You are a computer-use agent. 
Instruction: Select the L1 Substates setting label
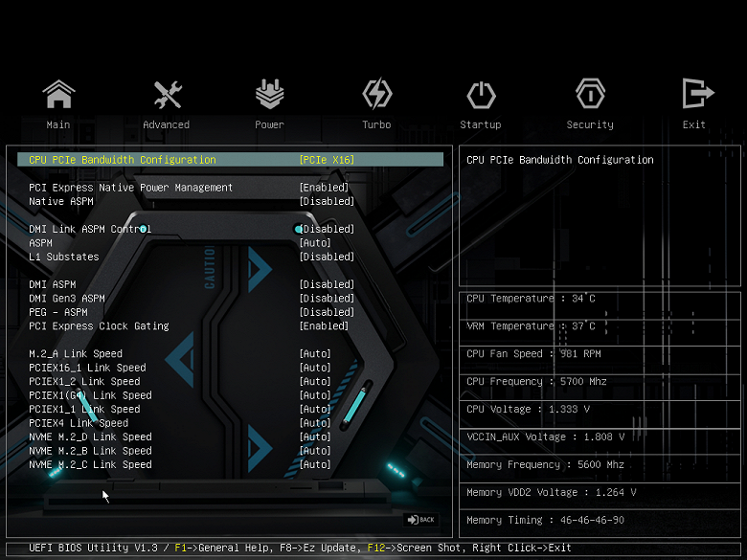click(x=64, y=257)
